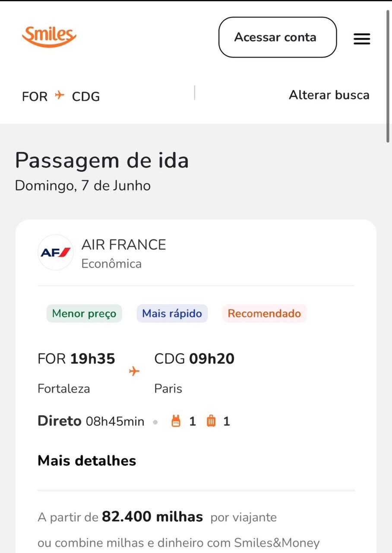Click the orange plane icon between FOR and CDG
This screenshot has width=392, height=553.
(60, 95)
